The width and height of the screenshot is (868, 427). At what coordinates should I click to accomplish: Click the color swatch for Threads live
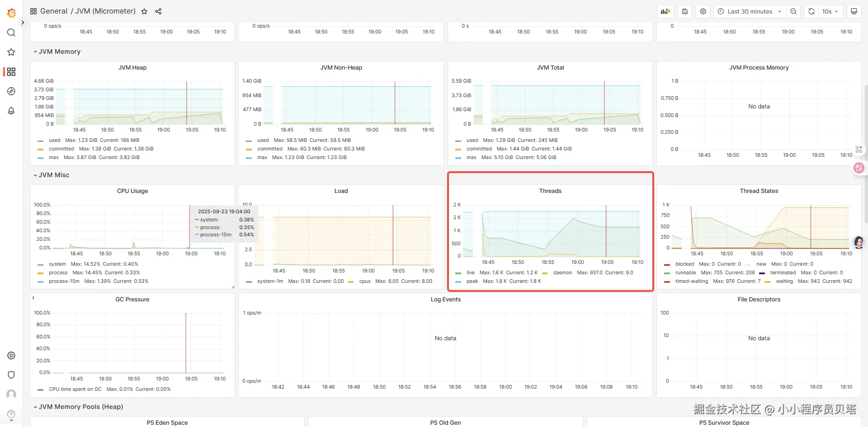tap(458, 273)
